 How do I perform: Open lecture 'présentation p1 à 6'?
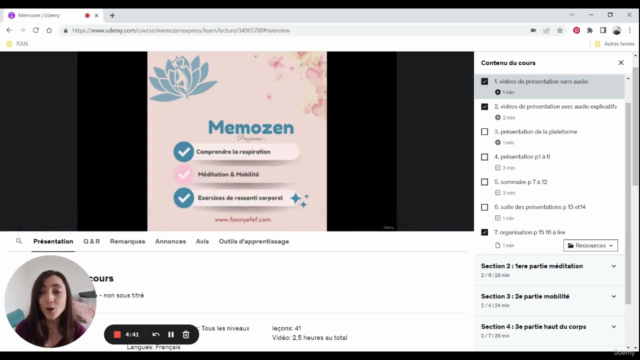pyautogui.click(x=522, y=157)
